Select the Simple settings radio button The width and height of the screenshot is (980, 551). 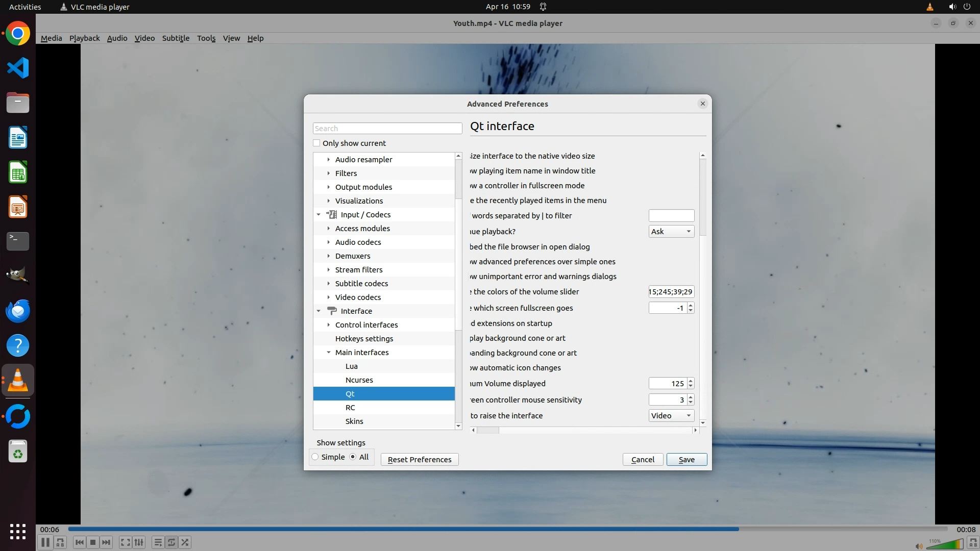coord(315,457)
